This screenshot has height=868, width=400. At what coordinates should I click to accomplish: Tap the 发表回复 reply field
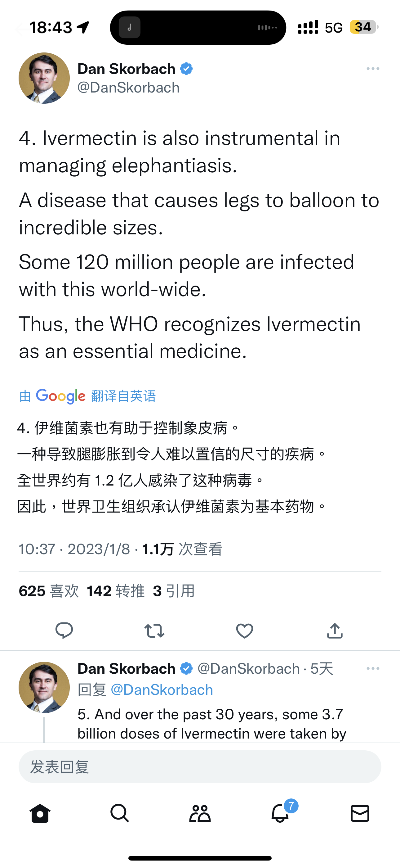tap(200, 766)
